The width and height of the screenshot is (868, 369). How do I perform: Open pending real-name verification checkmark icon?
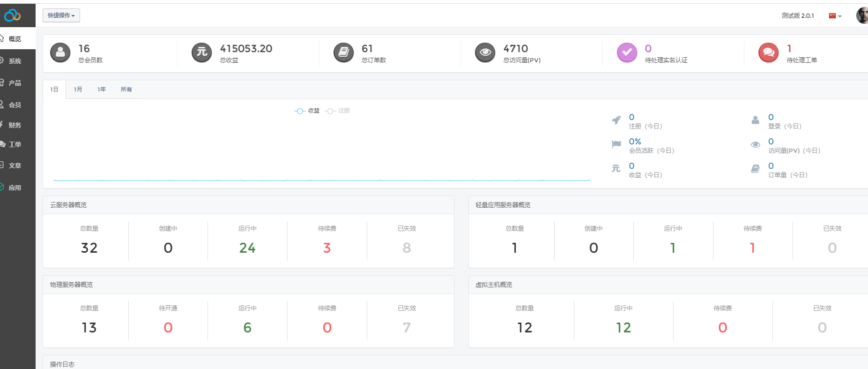[627, 53]
